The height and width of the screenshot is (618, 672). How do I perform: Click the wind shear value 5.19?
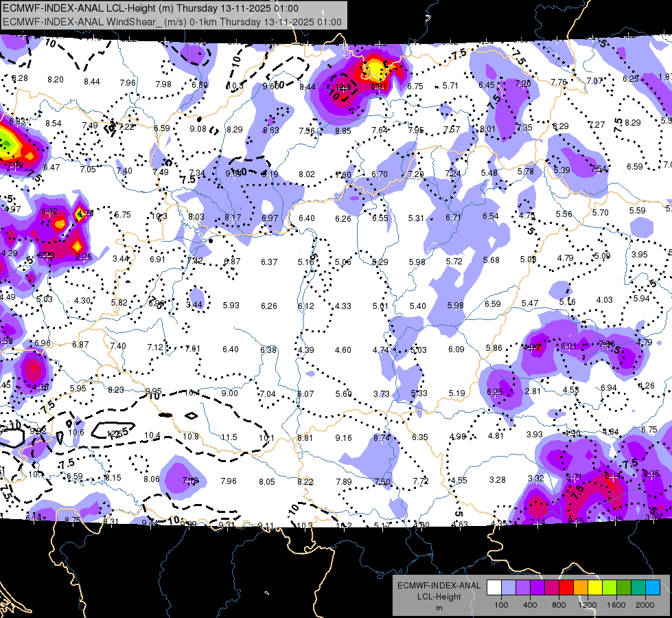(x=457, y=393)
